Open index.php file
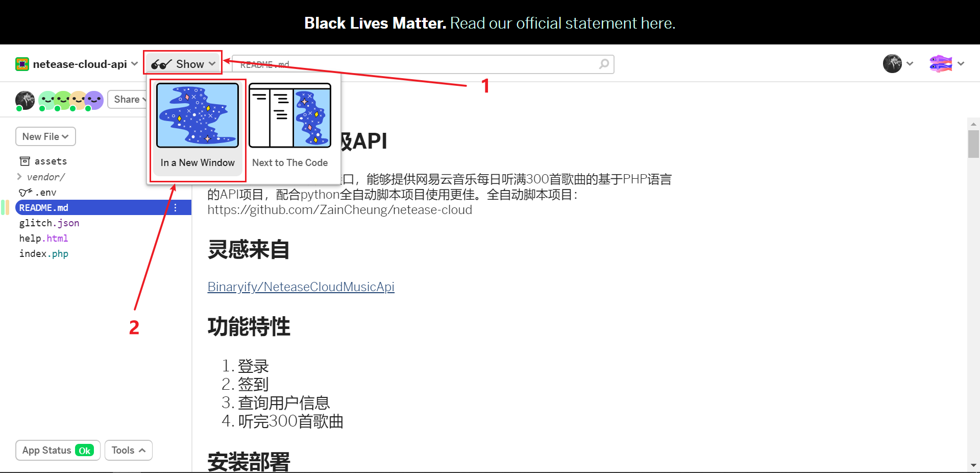Image resolution: width=980 pixels, height=473 pixels. [43, 254]
